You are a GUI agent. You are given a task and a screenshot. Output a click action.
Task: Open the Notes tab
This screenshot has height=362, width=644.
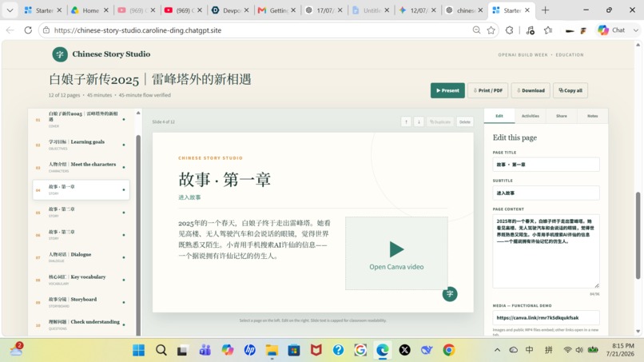[592, 116]
